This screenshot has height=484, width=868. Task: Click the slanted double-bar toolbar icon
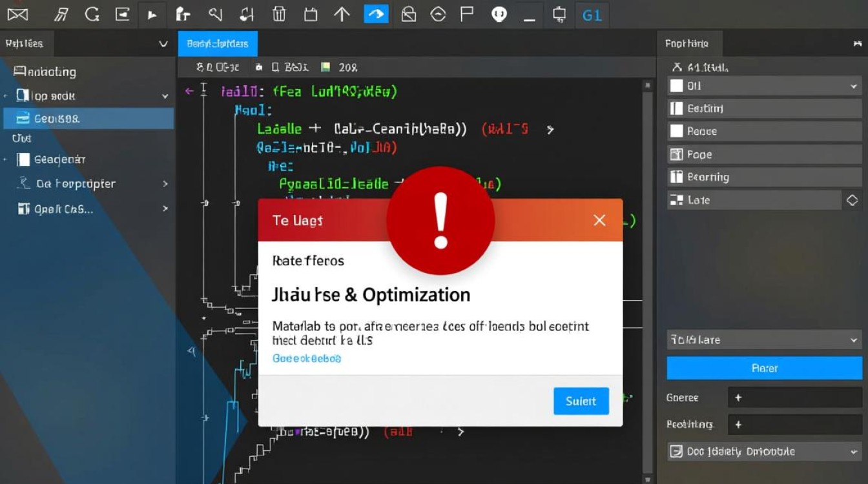point(62,14)
